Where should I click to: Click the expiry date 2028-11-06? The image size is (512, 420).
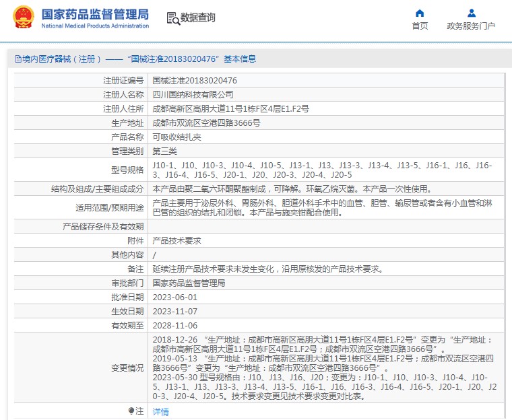click(175, 325)
